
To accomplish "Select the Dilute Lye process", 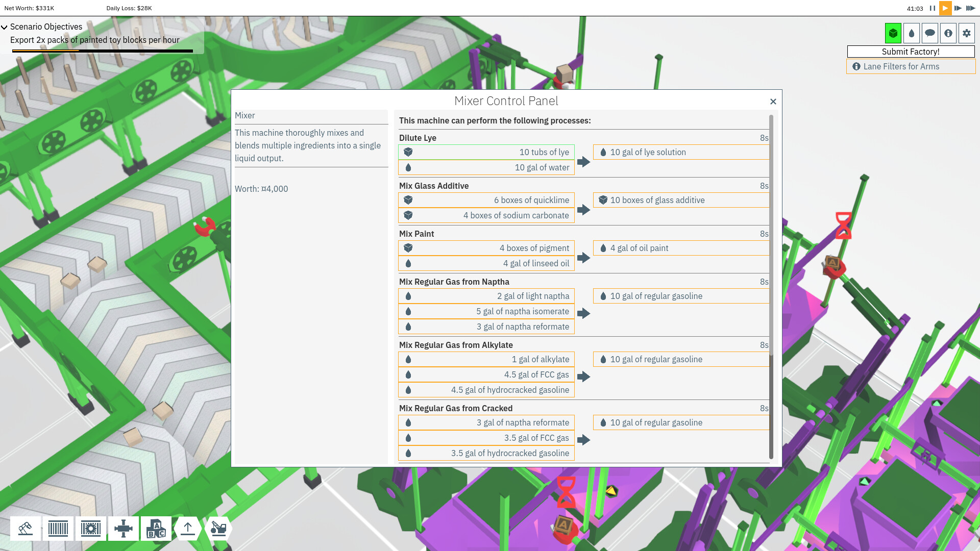I will click(x=418, y=138).
